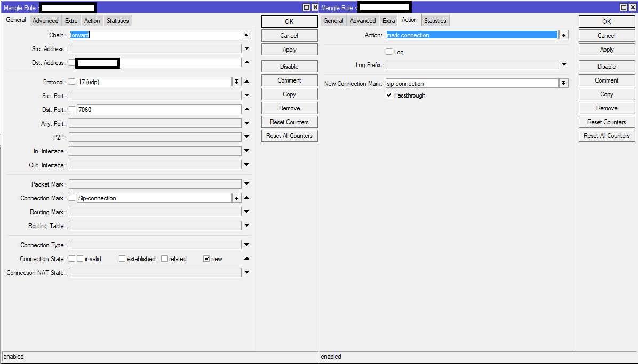The width and height of the screenshot is (638, 364).
Task: Open Advanced tab in left window
Action: [45, 21]
